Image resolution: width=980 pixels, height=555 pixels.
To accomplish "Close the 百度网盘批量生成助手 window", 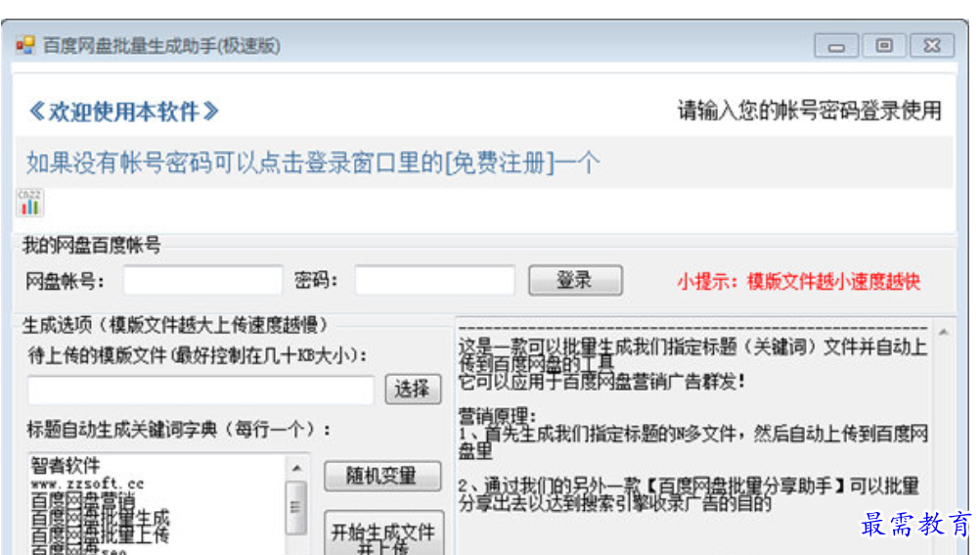I will point(932,46).
